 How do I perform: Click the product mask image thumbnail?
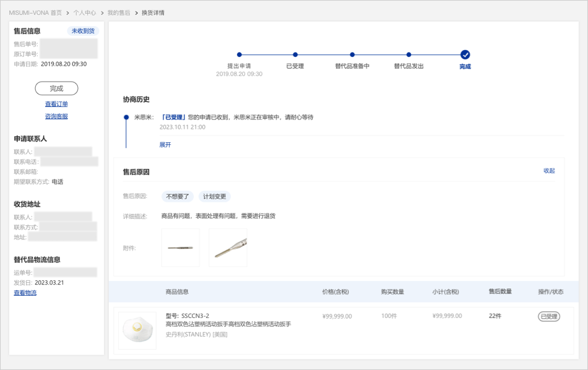coord(137,330)
